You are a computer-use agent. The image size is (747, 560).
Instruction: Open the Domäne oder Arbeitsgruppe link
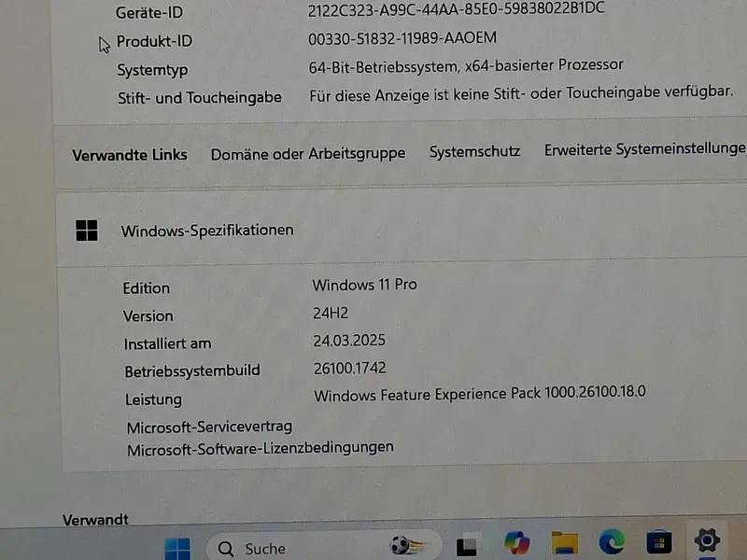point(308,154)
